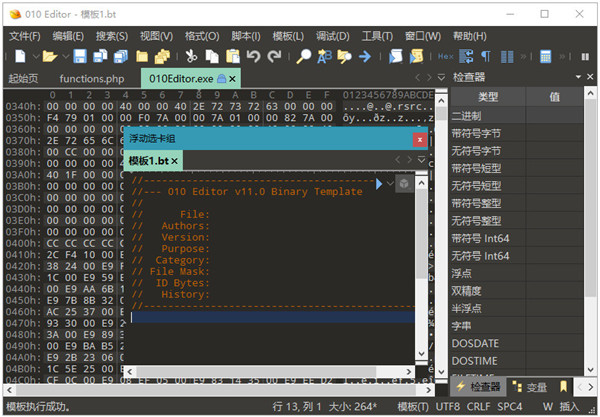This screenshot has height=417, width=600.
Task: Run the template with the play arrow
Action: coord(379,184)
